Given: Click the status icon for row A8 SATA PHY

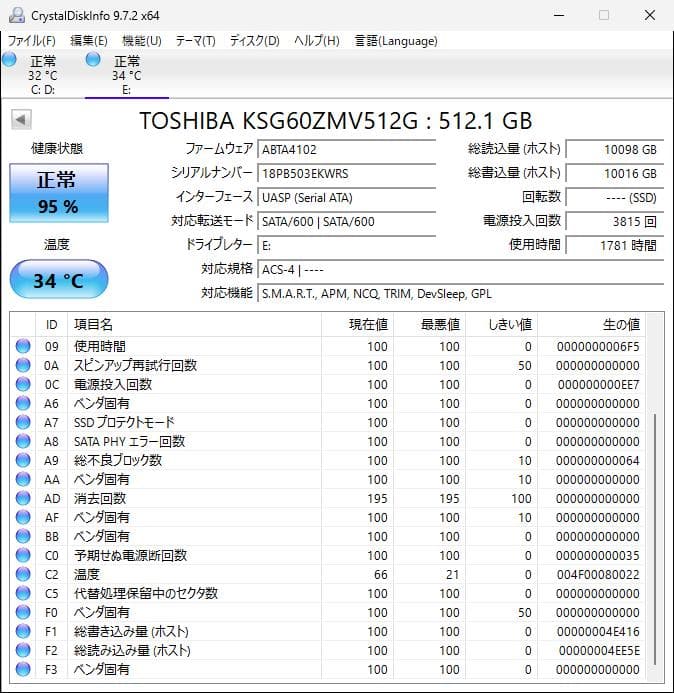Looking at the screenshot, I should coord(23,441).
